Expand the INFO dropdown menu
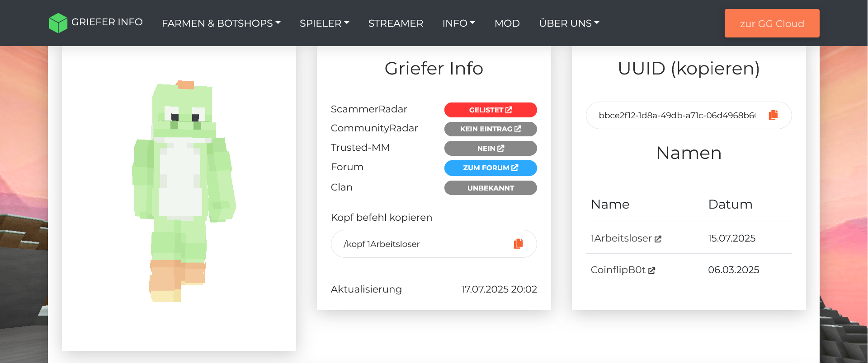The width and height of the screenshot is (868, 363). pyautogui.click(x=458, y=23)
